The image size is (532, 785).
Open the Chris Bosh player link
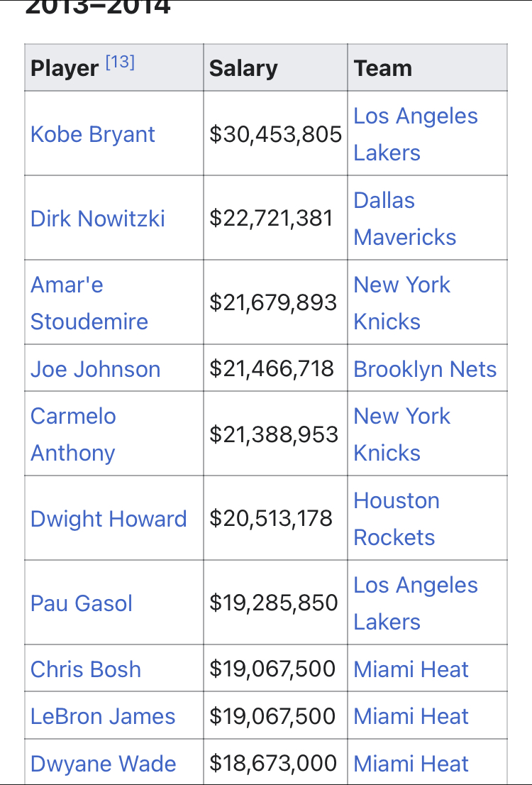pyautogui.click(x=86, y=669)
